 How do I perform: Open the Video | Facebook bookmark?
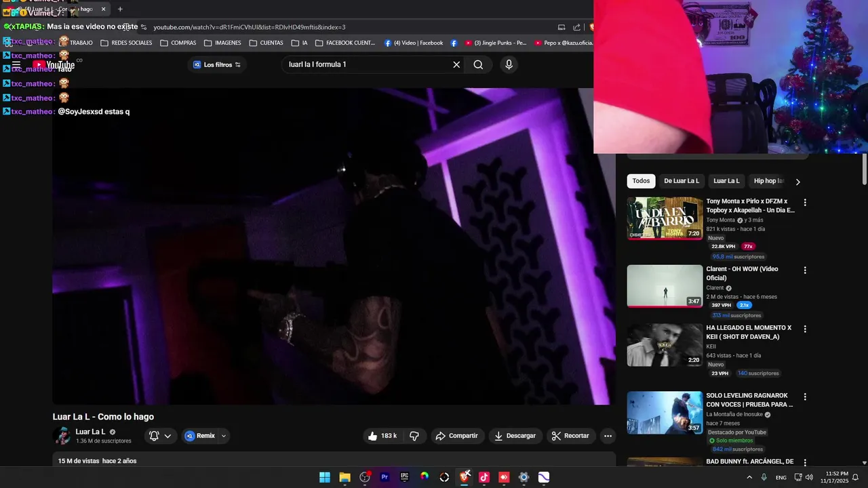[x=413, y=43]
